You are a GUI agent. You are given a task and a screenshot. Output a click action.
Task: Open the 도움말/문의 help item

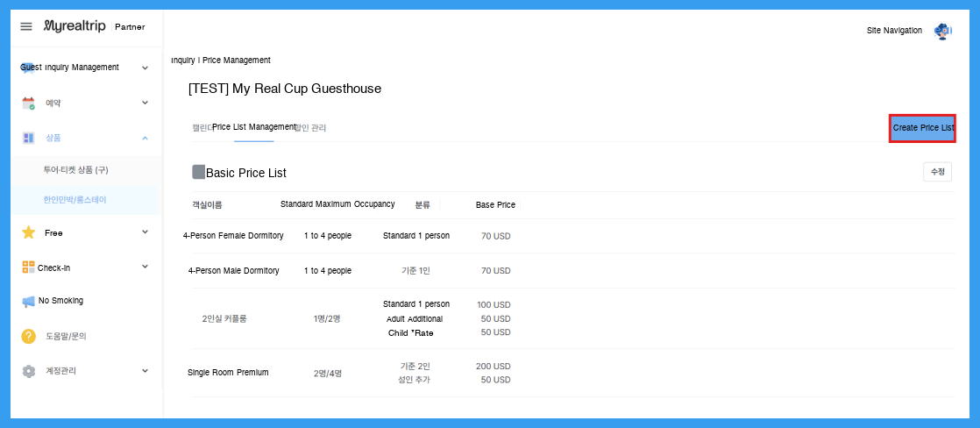pos(66,337)
